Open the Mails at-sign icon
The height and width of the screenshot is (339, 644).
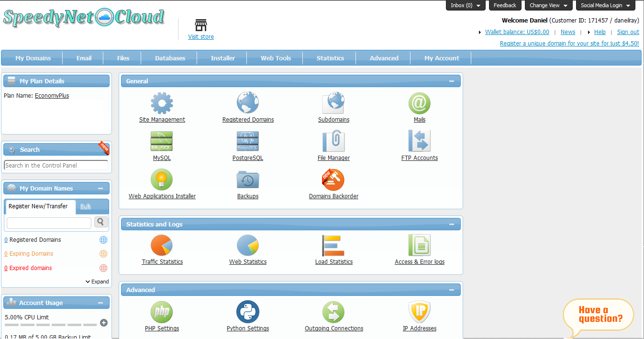click(420, 103)
